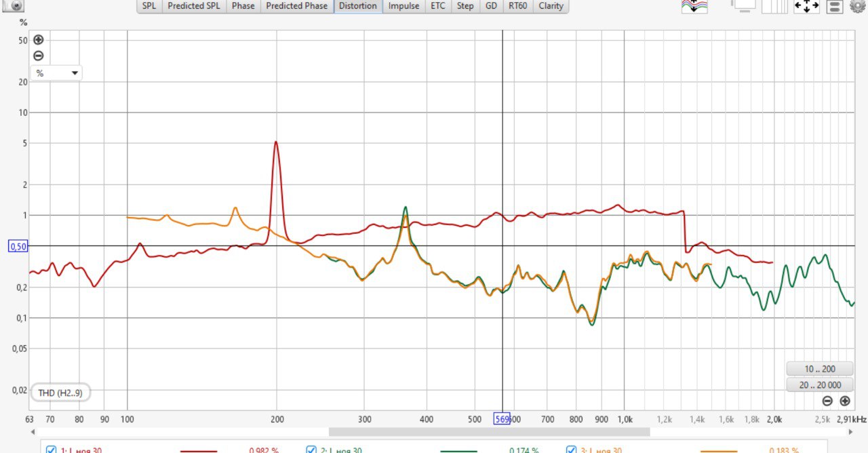Click the horizontal scrollbar thumb below the graph

tap(489, 432)
